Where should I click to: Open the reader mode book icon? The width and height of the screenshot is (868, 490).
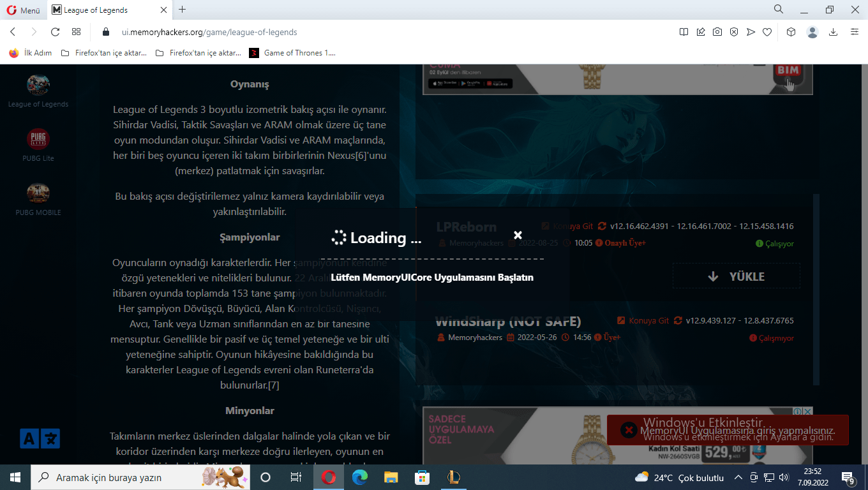coord(684,32)
